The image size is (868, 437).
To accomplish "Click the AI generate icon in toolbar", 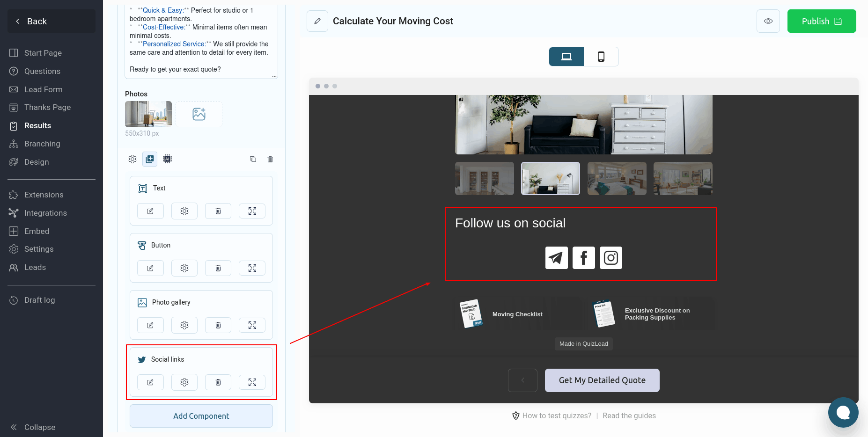I will [x=167, y=159].
